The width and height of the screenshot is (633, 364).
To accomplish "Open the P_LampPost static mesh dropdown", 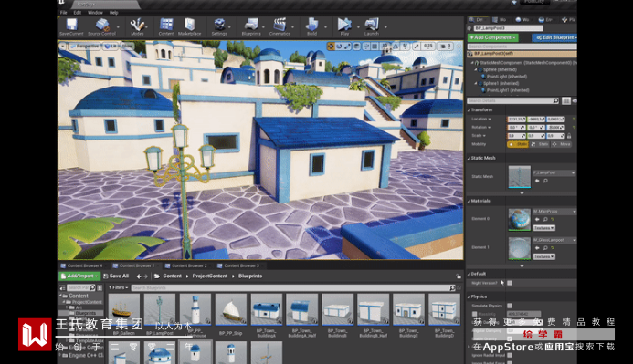I will click(x=554, y=173).
